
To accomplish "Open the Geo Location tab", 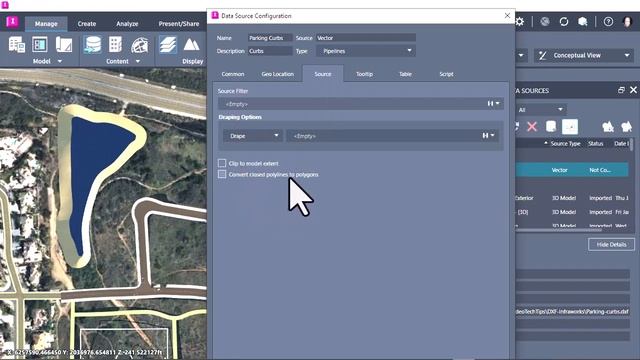I will pos(278,74).
